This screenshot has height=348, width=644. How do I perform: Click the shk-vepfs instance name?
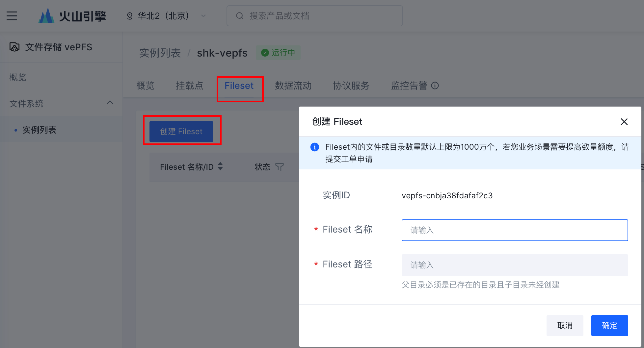[x=222, y=53]
